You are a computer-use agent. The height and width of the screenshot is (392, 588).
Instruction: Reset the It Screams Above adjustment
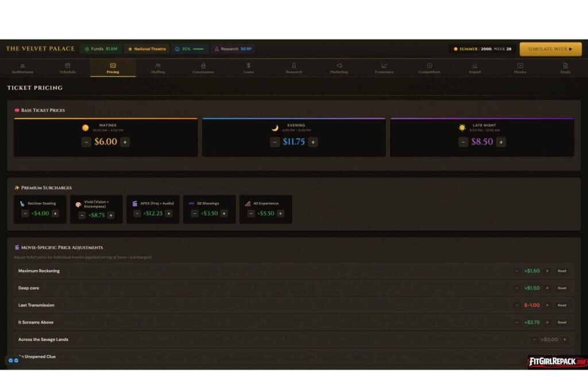(x=562, y=323)
